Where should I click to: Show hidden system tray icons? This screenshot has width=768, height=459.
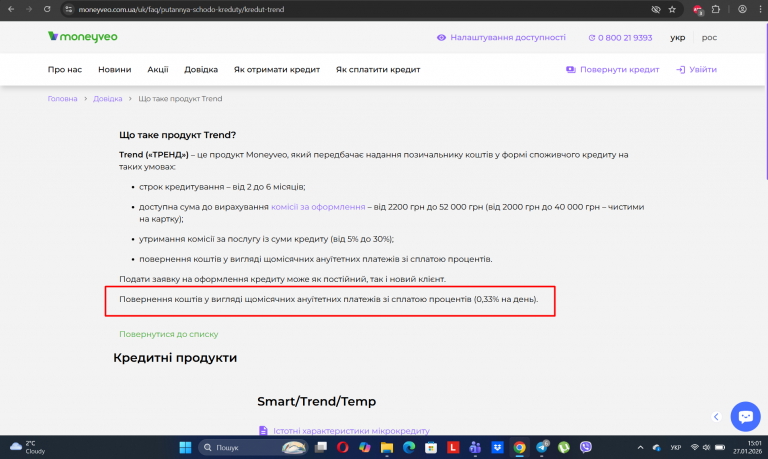640,447
